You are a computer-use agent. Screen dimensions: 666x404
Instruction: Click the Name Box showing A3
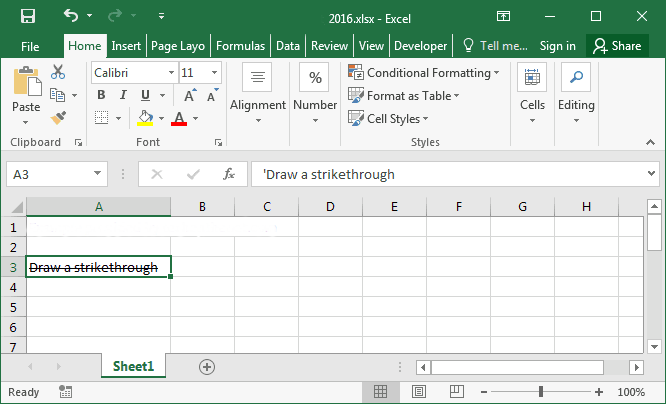coord(48,174)
